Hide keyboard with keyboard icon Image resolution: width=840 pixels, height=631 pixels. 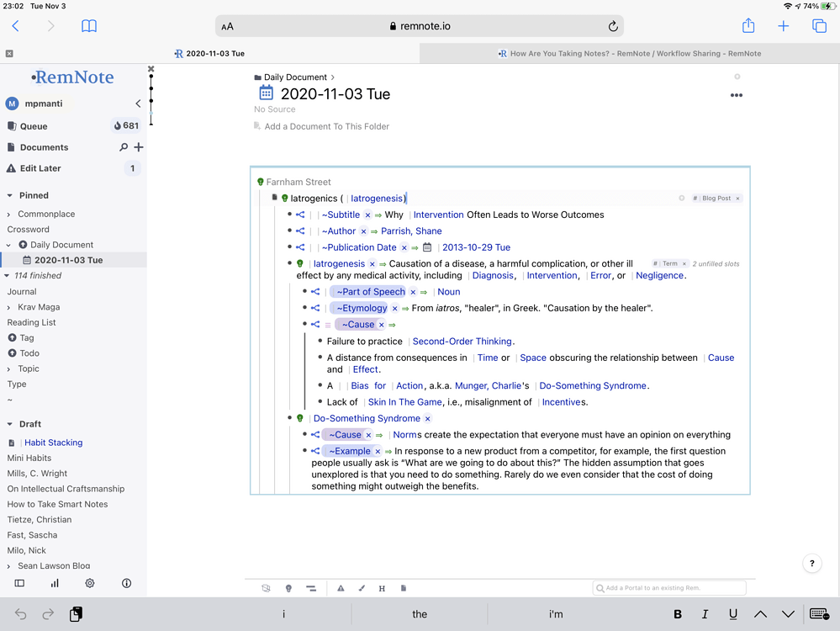coord(820,614)
